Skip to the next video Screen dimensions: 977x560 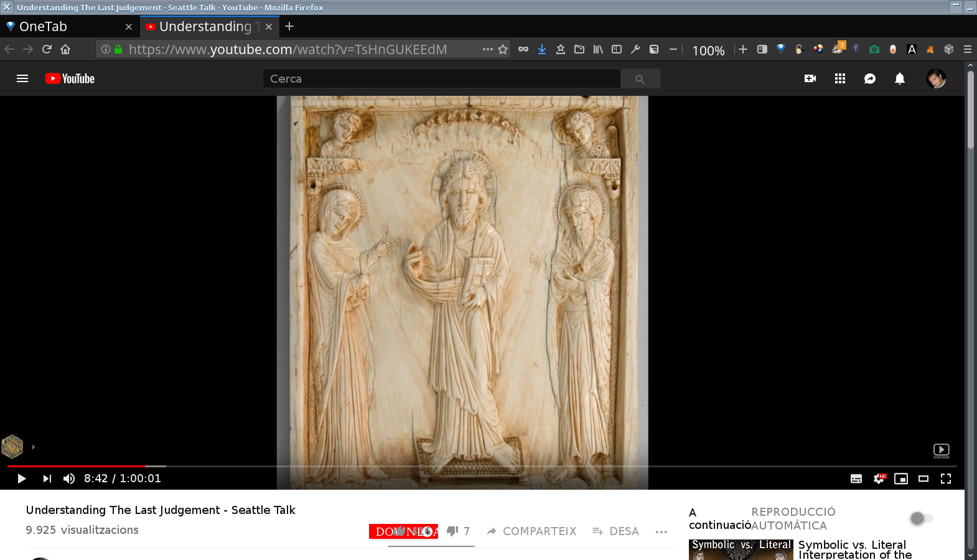point(47,478)
